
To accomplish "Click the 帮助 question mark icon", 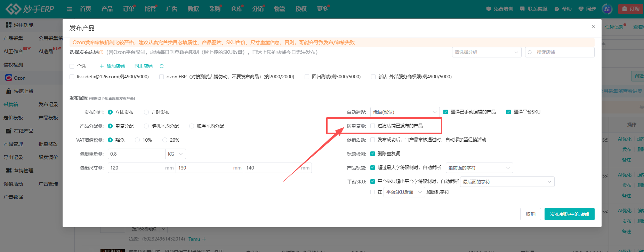I will click(557, 9).
